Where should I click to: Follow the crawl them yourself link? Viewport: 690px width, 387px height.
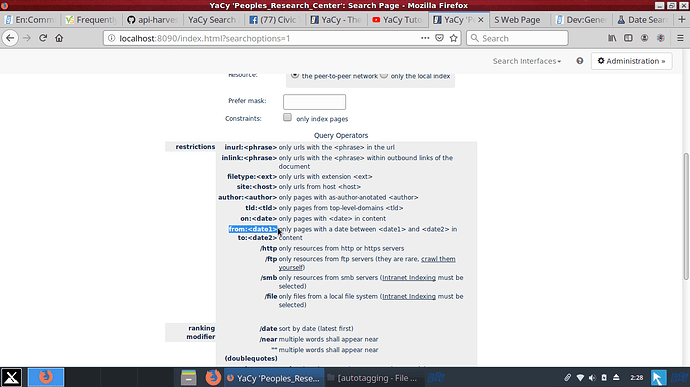[367, 263]
